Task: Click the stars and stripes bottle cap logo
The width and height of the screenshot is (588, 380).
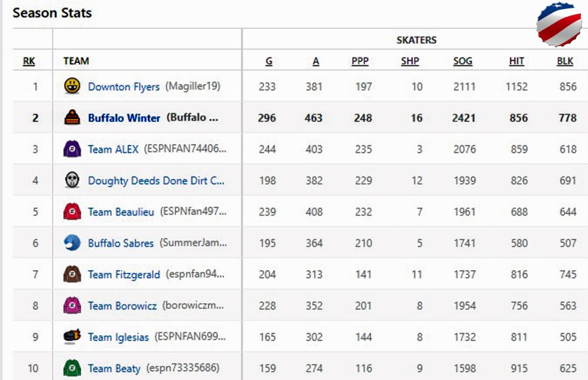Action: (559, 26)
